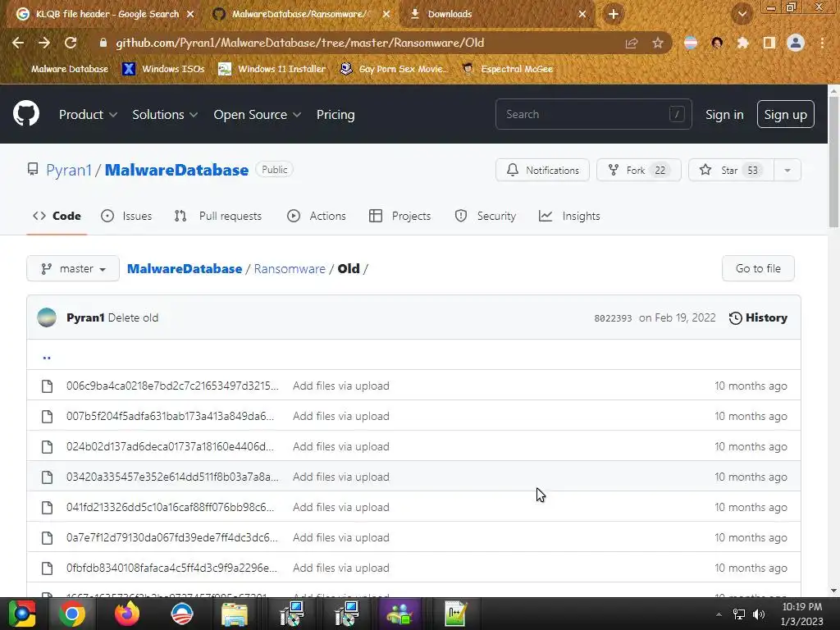840x630 pixels.
Task: Bookmark this page with the star icon
Action: click(x=658, y=43)
